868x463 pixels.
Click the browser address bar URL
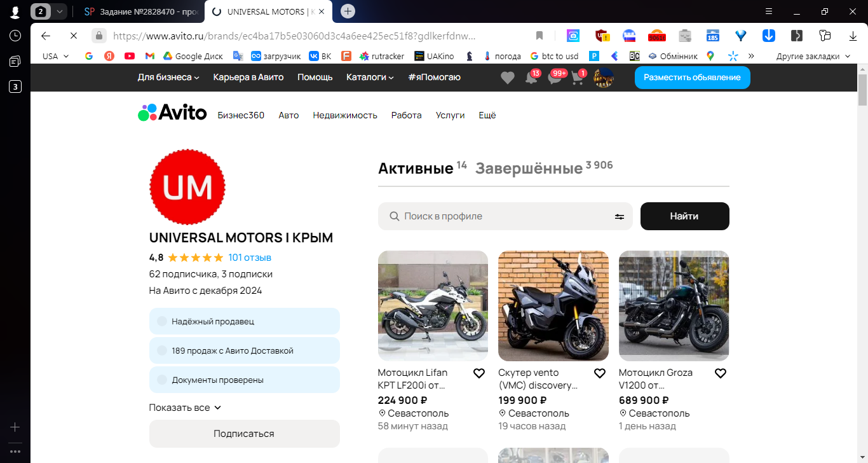294,36
